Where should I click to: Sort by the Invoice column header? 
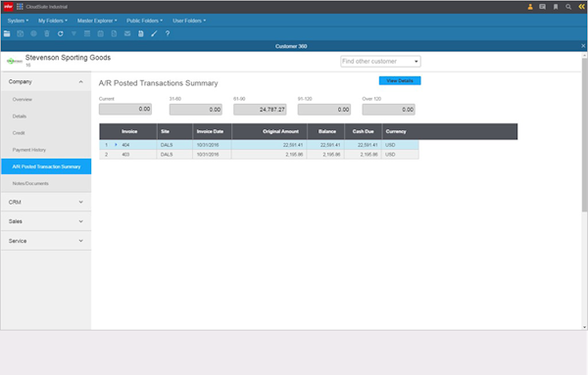[x=129, y=131]
